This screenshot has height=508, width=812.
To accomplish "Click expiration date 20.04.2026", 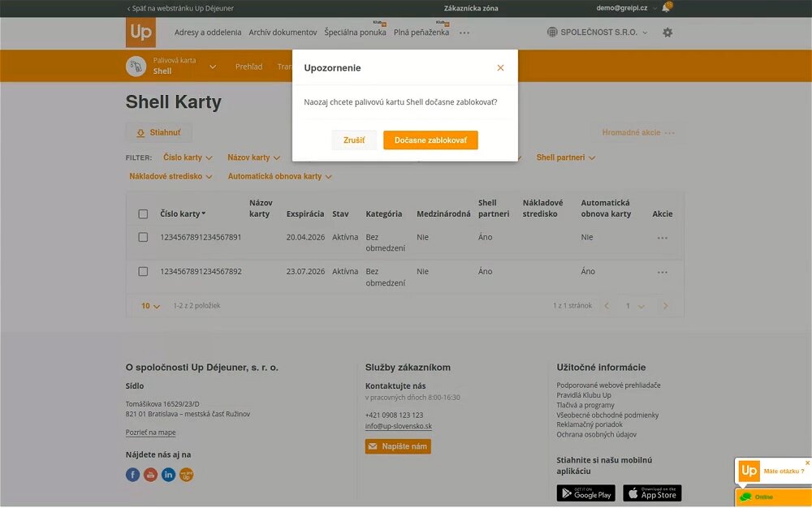I will tap(305, 237).
